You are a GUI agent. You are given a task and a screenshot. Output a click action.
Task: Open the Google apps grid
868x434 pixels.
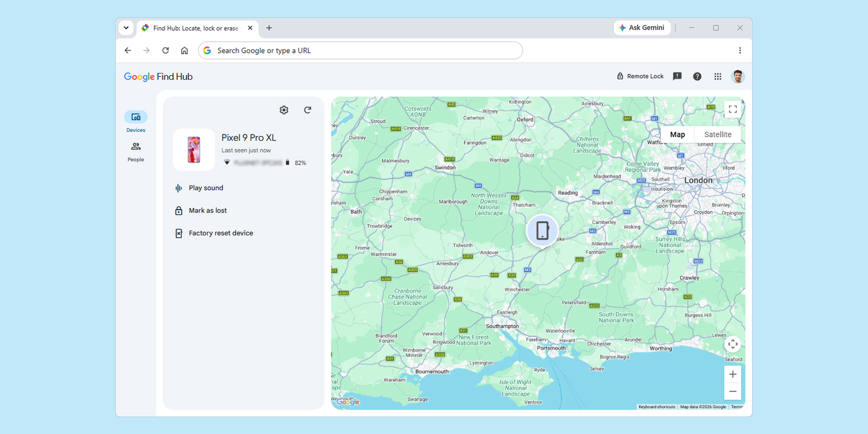pos(718,76)
